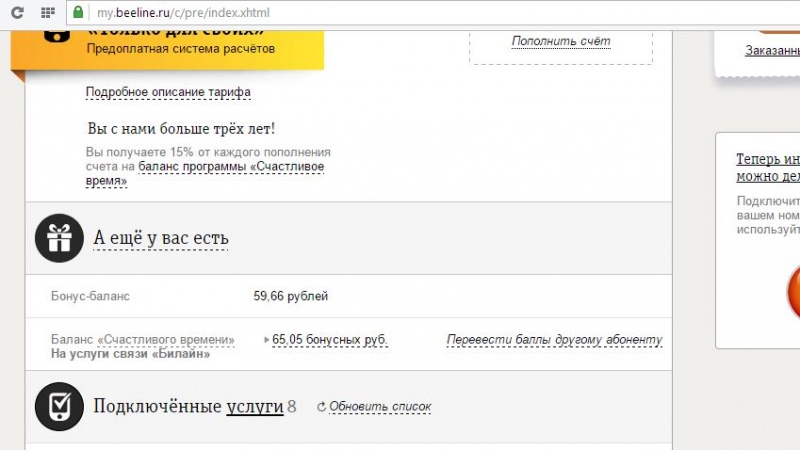Select the 59,66 рублей bonus value

pyautogui.click(x=290, y=296)
